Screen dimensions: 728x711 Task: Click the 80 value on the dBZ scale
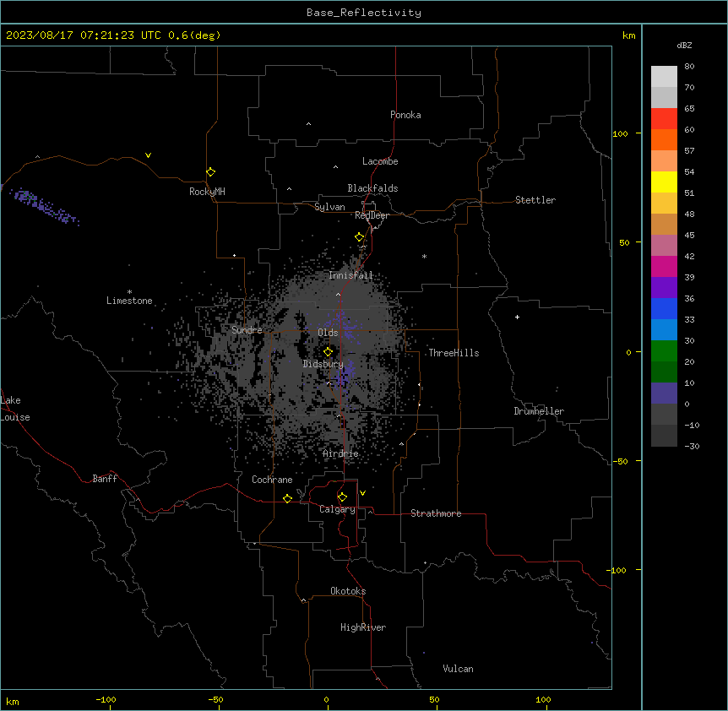pos(689,66)
